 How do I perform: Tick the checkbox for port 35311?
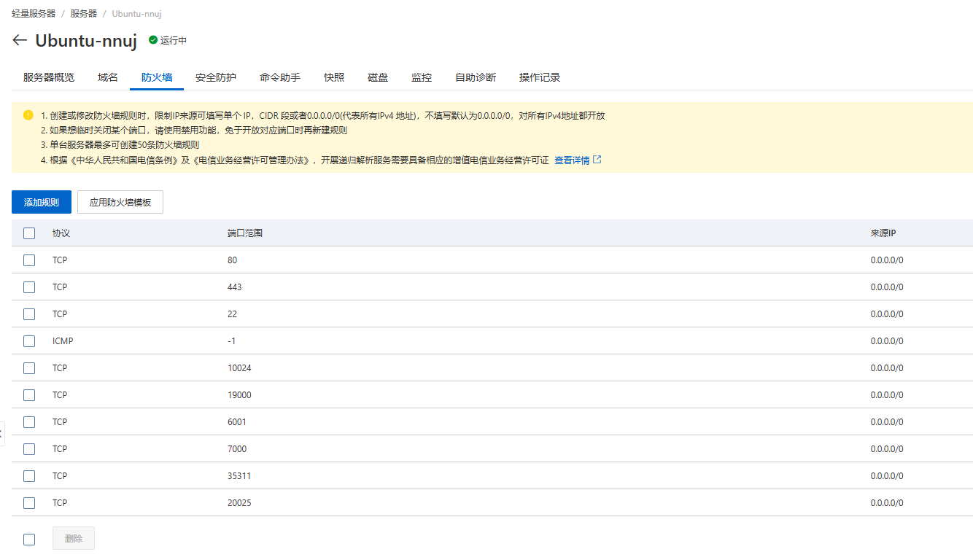pyautogui.click(x=29, y=476)
